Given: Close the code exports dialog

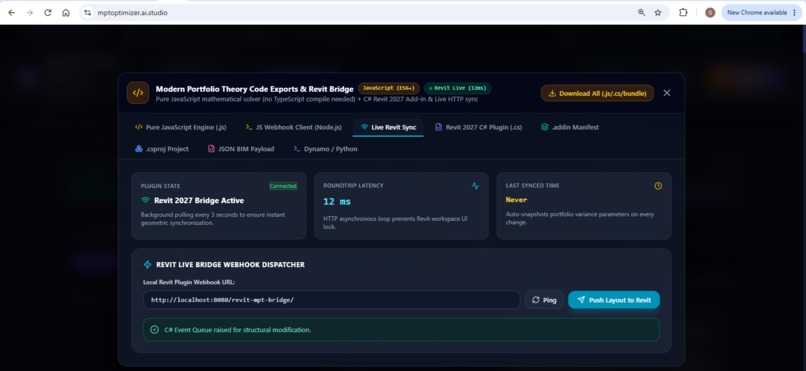Looking at the screenshot, I should click(x=667, y=92).
